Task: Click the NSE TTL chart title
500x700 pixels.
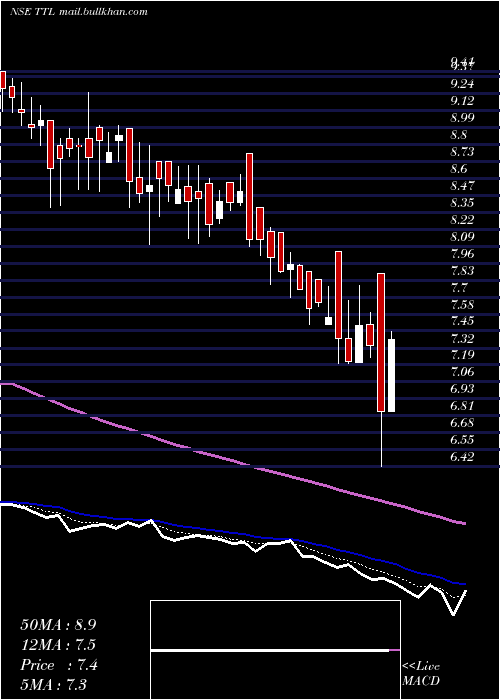Action: [x=79, y=12]
